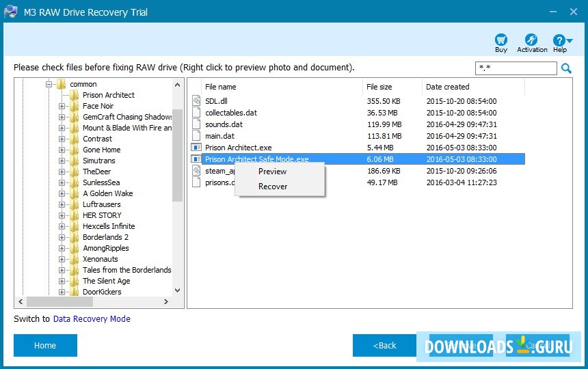Viewport: 588px width, 369px height.
Task: Expand the HER STORY tree node
Action: coord(62,215)
